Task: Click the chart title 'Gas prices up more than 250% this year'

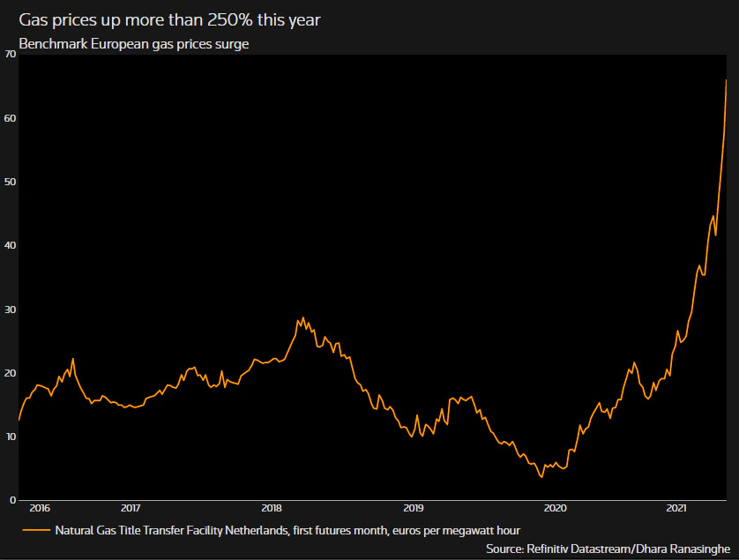Action: (x=169, y=20)
